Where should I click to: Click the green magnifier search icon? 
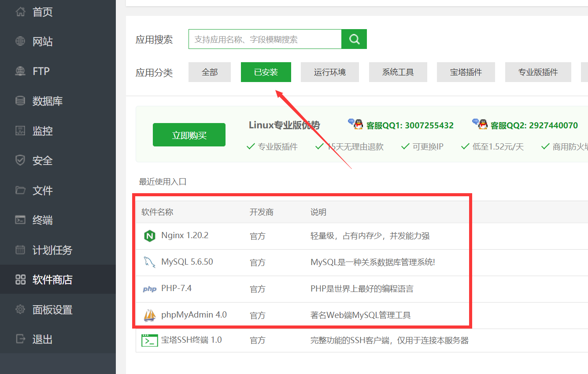click(x=354, y=39)
